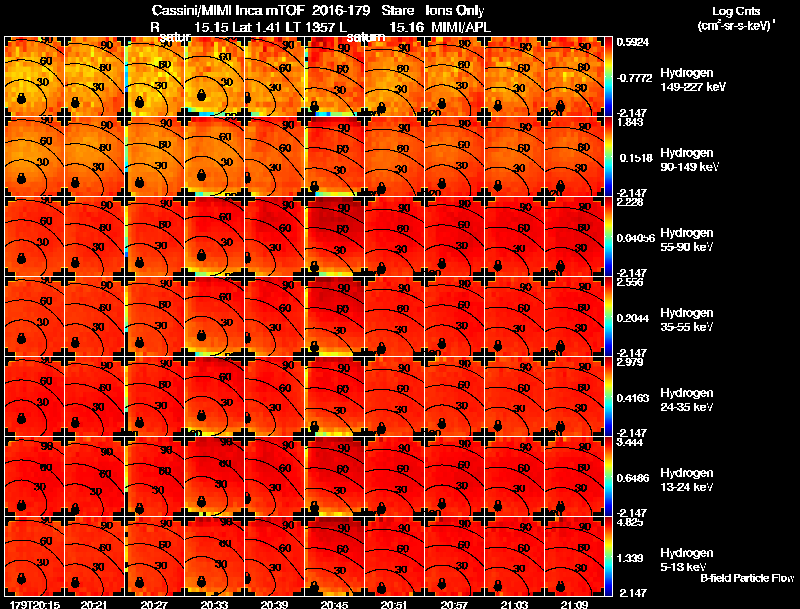Select the 55-90 keV image at 21:03
The width and height of the screenshot is (800, 609).
514,237
